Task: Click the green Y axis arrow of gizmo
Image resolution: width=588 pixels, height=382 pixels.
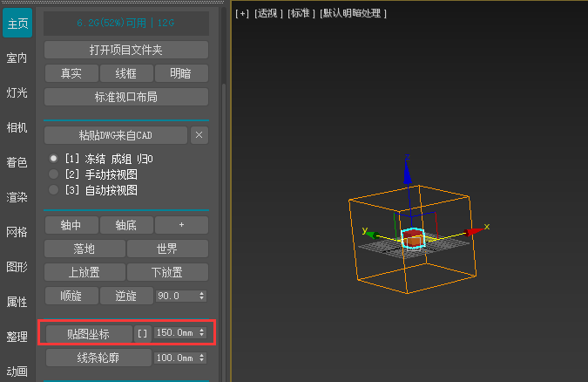Action: pyautogui.click(x=371, y=235)
